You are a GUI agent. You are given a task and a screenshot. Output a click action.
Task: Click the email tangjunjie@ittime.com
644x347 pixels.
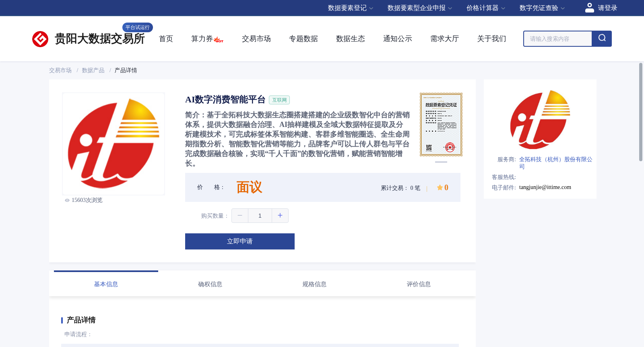pos(545,187)
